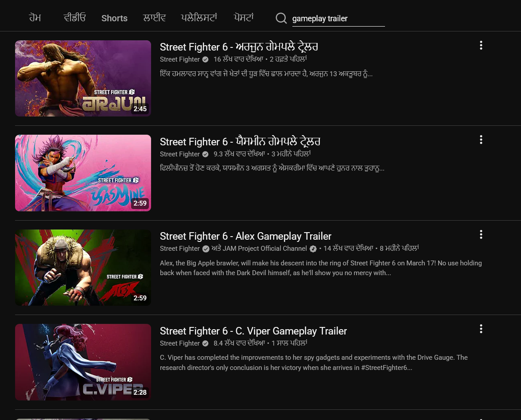521x420 pixels.
Task: Play the Arjun thumbnail video
Action: (83, 78)
